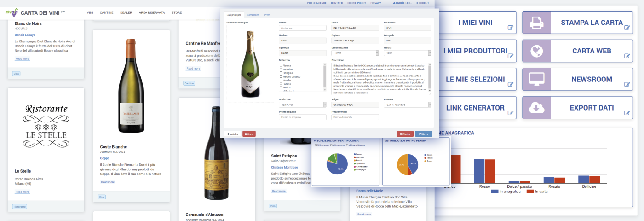Click the edit icon on Newsroom tile
This screenshot has width=644, height=221.
point(627,85)
